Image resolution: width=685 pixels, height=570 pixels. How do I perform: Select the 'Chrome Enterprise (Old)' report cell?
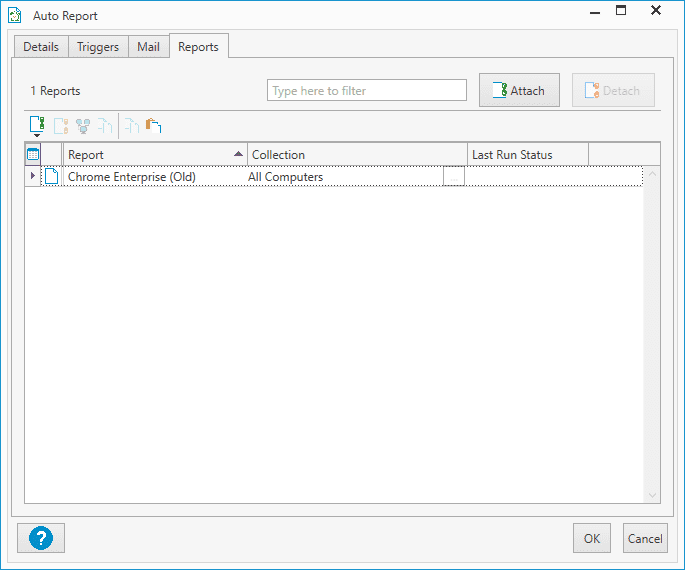156,176
